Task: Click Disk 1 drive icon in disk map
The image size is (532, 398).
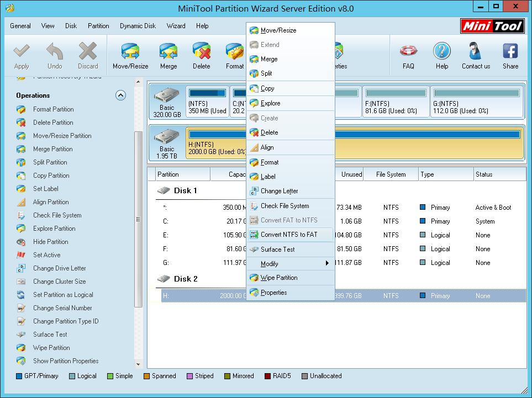Action: pyautogui.click(x=167, y=95)
